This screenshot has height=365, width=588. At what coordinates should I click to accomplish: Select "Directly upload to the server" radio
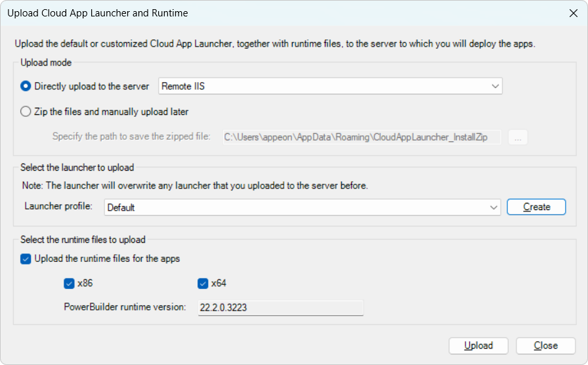point(26,86)
